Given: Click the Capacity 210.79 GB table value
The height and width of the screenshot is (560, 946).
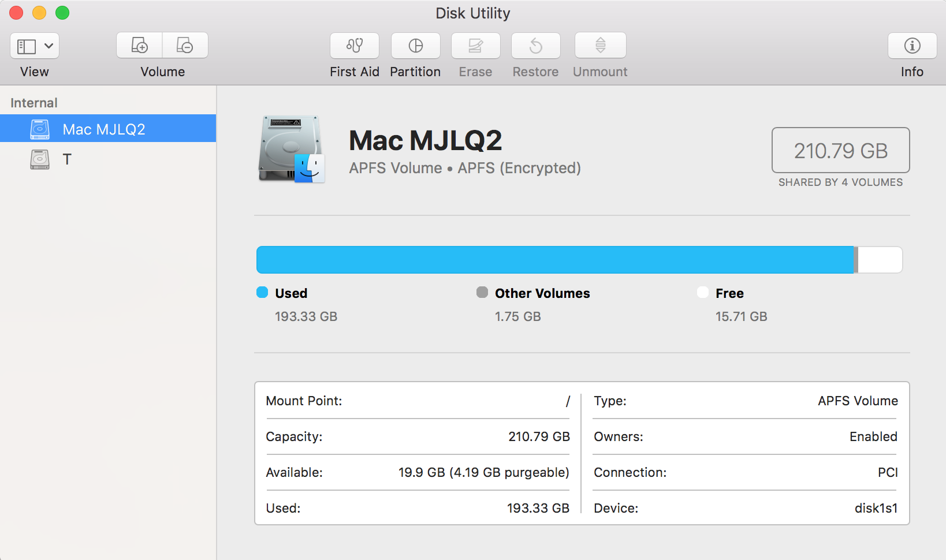Looking at the screenshot, I should pyautogui.click(x=539, y=436).
